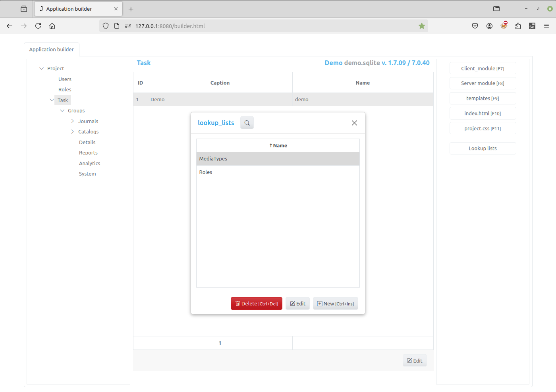Open search in the lookup_lists dialog
This screenshot has height=392, width=556.
pyautogui.click(x=247, y=123)
